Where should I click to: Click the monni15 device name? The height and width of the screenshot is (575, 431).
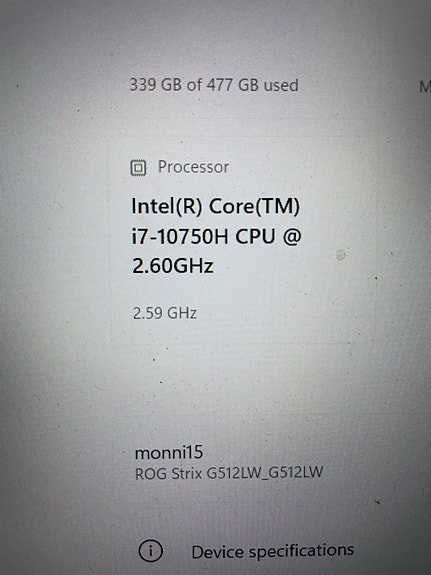tap(169, 453)
